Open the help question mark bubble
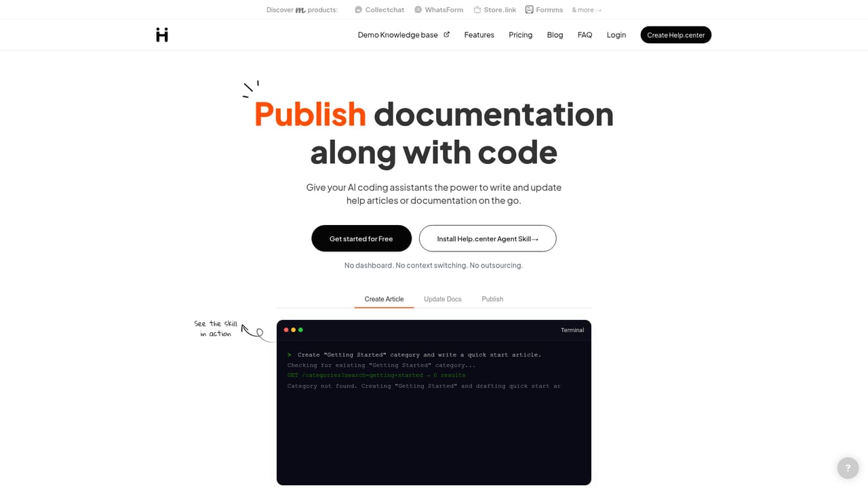The width and height of the screenshot is (868, 488). tap(848, 468)
